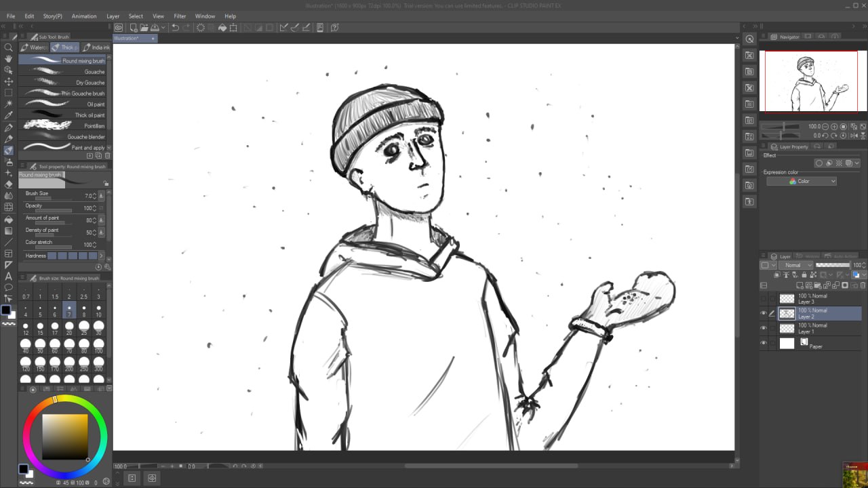
Task: Expand the Hardness options arrow
Action: (102, 256)
